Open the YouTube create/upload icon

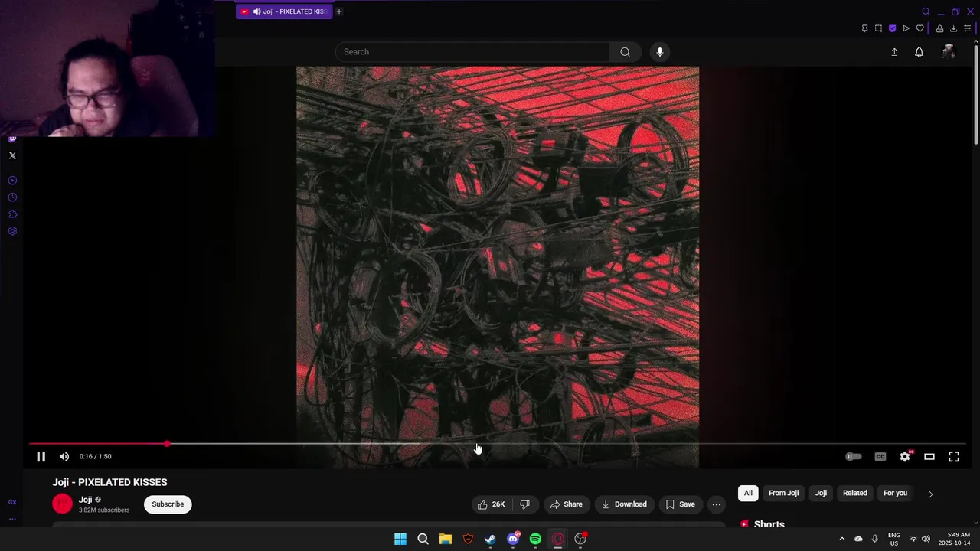click(x=894, y=52)
